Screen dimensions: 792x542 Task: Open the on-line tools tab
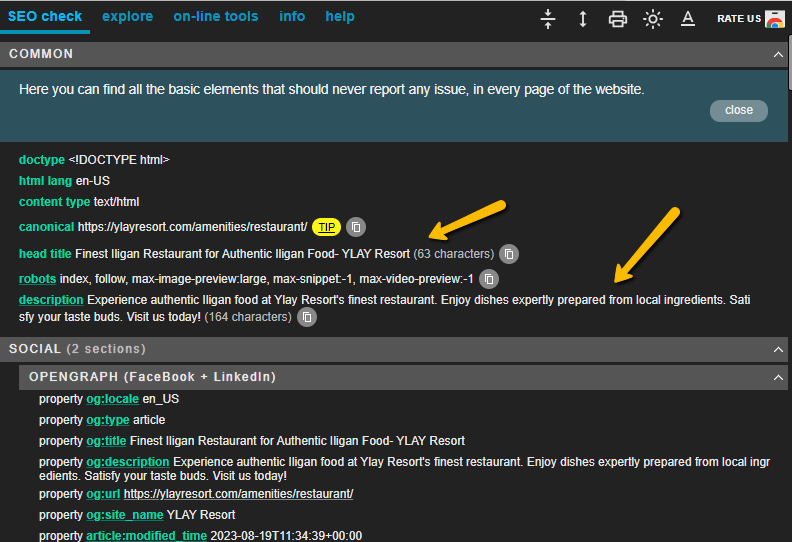pos(216,16)
